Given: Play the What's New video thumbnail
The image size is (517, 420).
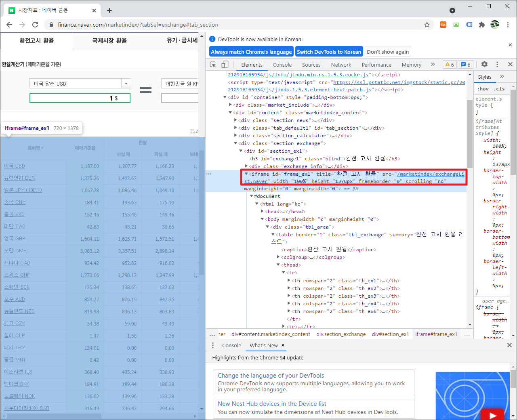Looking at the screenshot, I should pyautogui.click(x=493, y=415).
